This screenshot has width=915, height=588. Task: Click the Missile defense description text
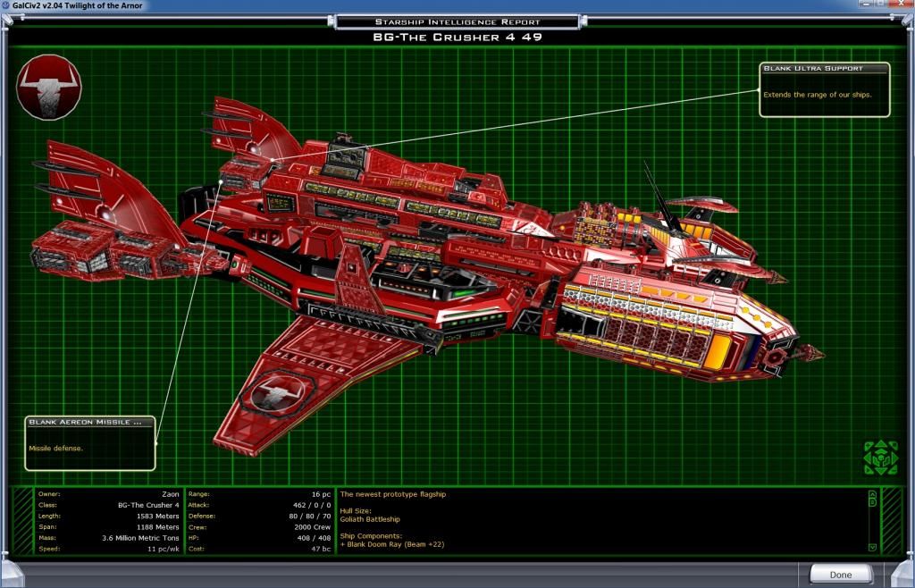pyautogui.click(x=56, y=449)
